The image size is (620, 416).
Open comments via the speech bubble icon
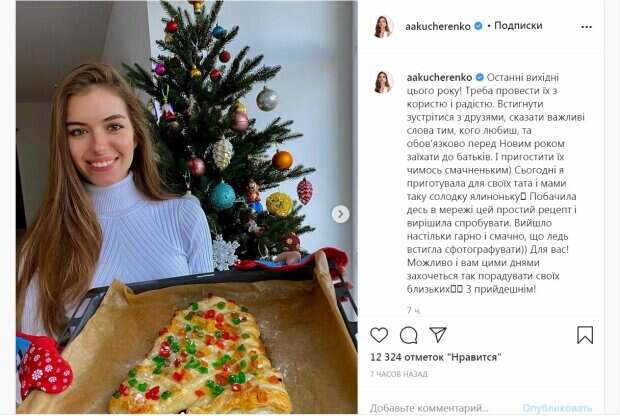coord(408,335)
